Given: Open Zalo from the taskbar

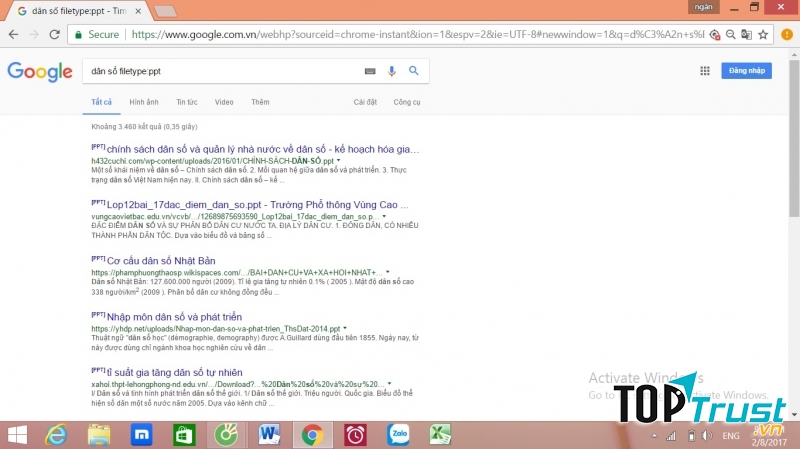Looking at the screenshot, I should point(397,435).
